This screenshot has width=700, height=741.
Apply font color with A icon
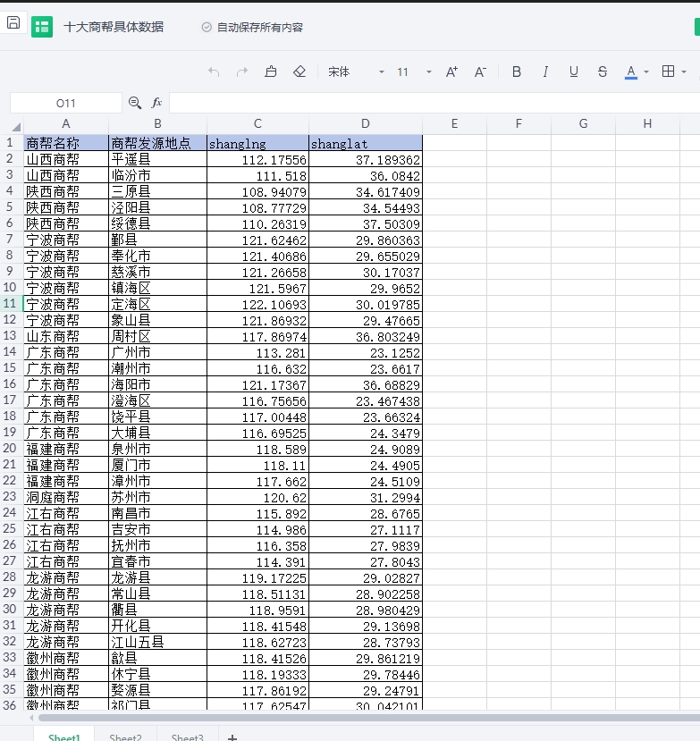631,72
